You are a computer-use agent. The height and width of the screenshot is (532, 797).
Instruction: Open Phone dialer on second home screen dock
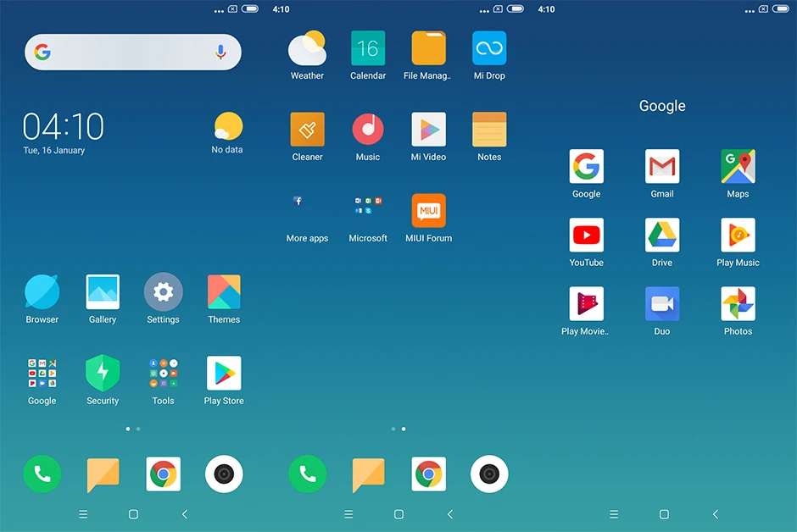(307, 474)
